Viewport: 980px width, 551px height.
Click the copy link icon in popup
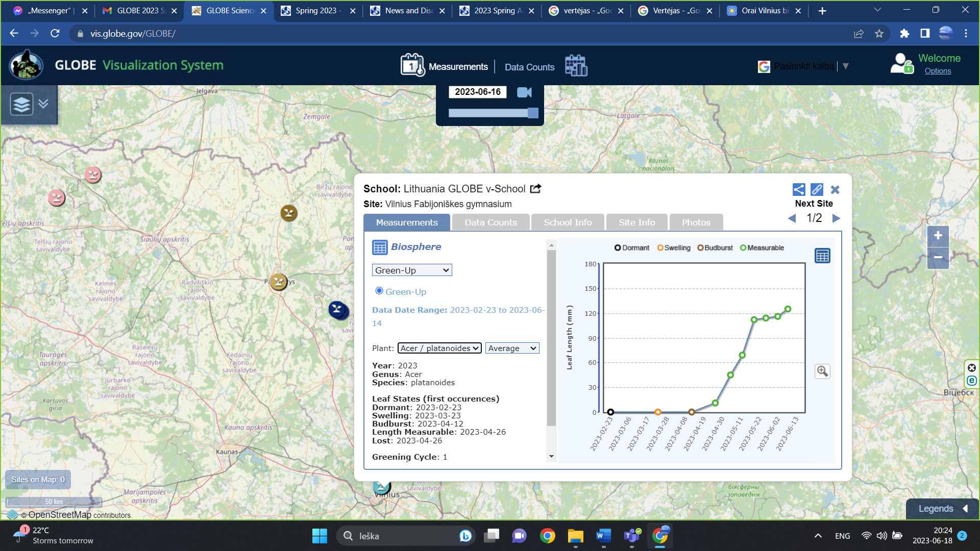817,190
